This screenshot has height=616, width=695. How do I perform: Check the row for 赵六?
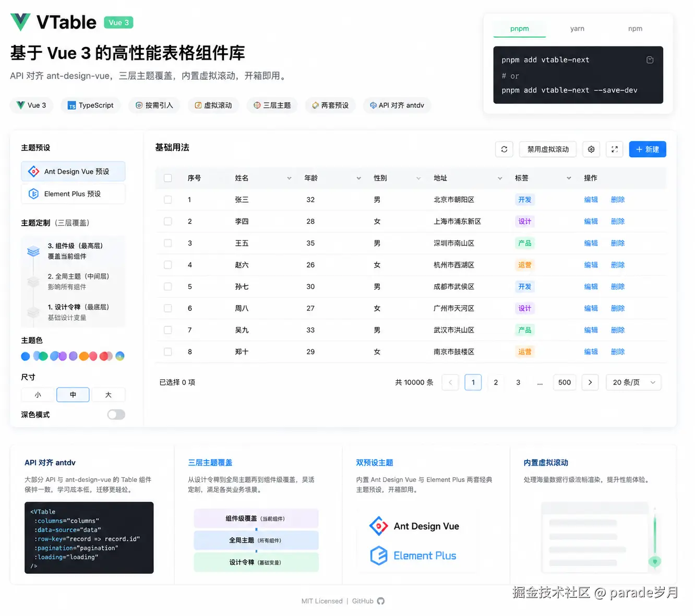[168, 265]
